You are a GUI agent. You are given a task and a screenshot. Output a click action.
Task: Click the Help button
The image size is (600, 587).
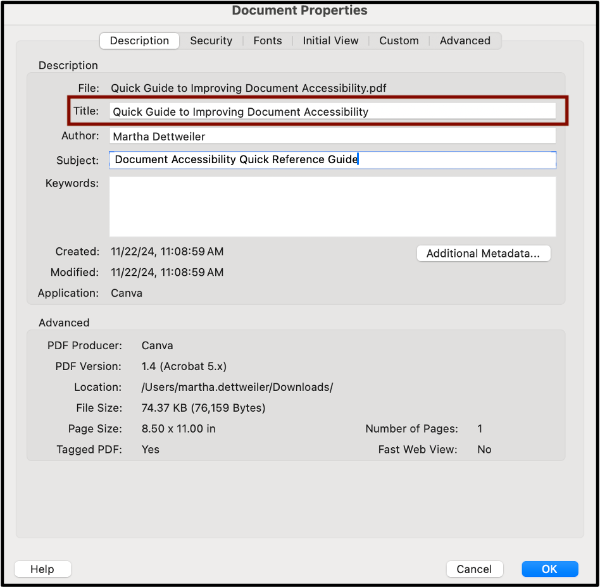[x=42, y=569]
